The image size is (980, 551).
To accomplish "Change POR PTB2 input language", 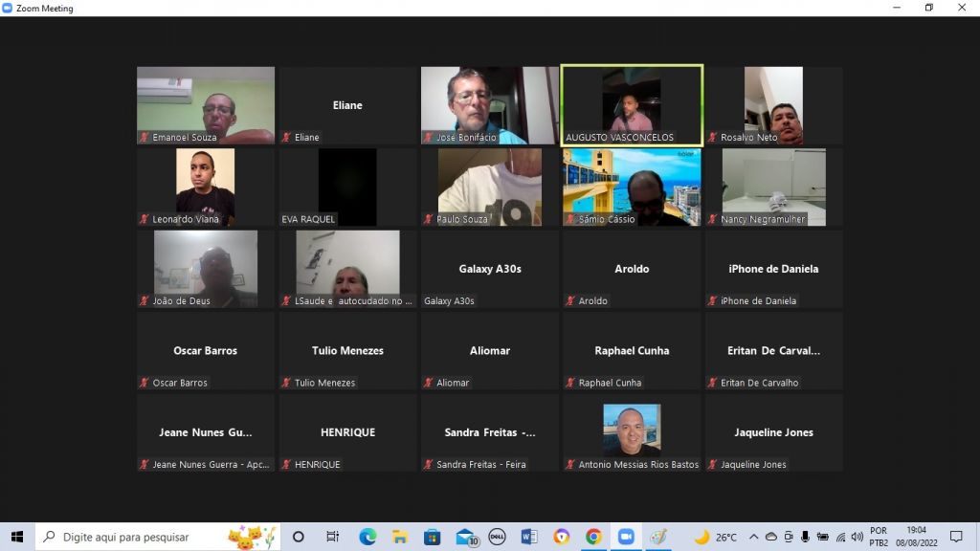I will click(x=879, y=537).
